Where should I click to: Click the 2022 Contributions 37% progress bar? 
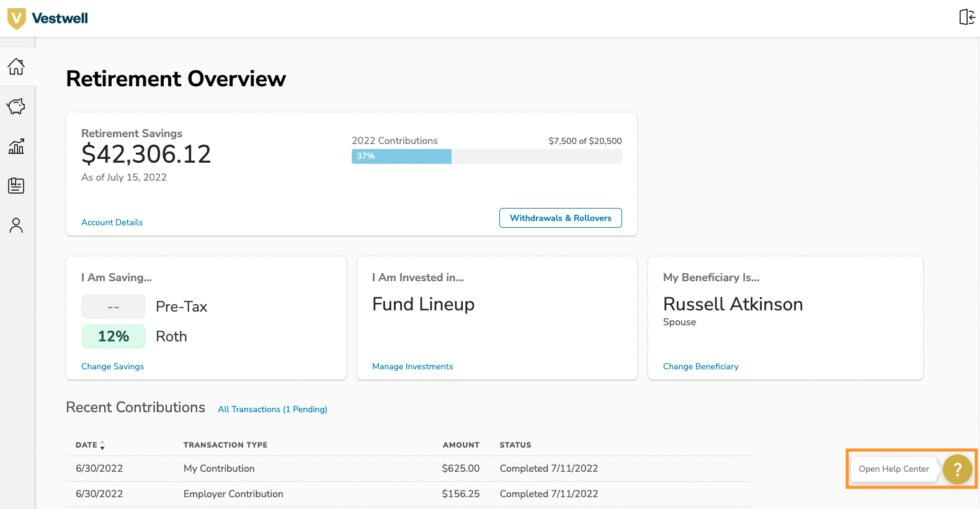tap(486, 156)
